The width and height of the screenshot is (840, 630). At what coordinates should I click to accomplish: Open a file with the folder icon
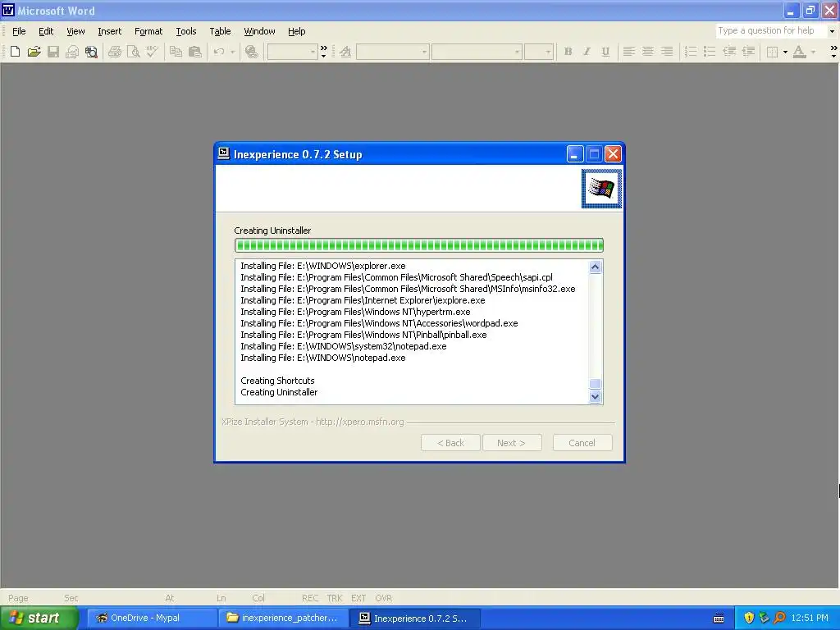pos(34,52)
